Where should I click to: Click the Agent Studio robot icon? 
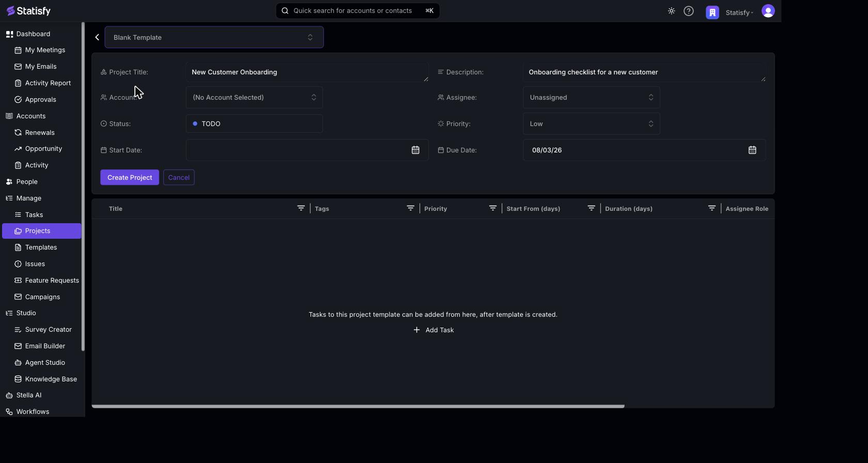(18, 363)
